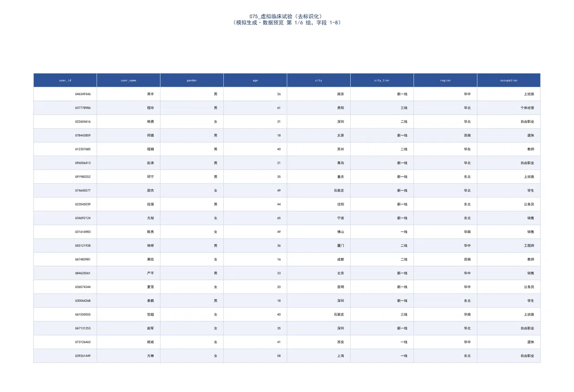574x392 pixels.
Task: Click the city cell 贵阳
Action: pyautogui.click(x=319, y=108)
